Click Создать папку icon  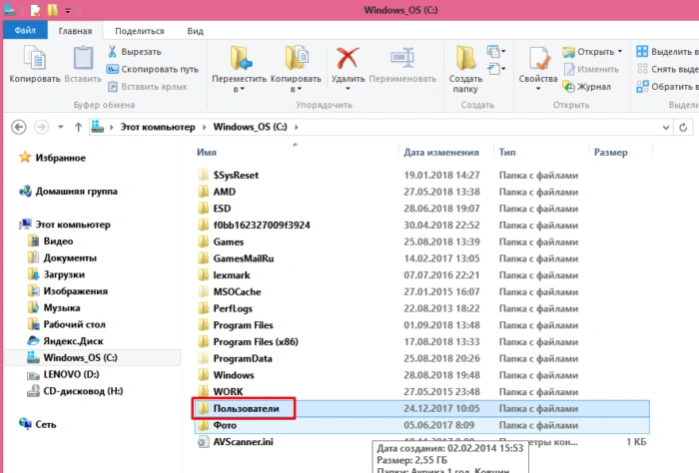click(x=465, y=58)
